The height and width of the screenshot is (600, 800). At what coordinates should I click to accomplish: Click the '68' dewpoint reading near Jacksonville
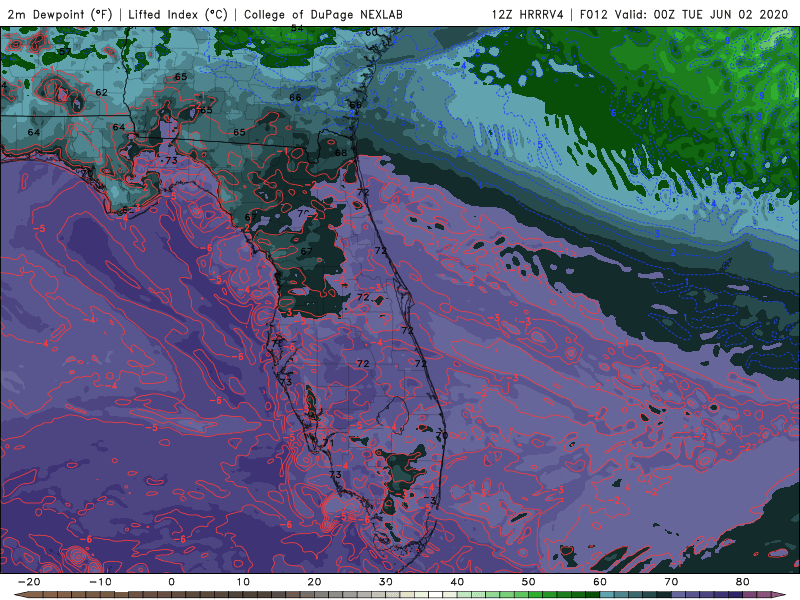341,153
